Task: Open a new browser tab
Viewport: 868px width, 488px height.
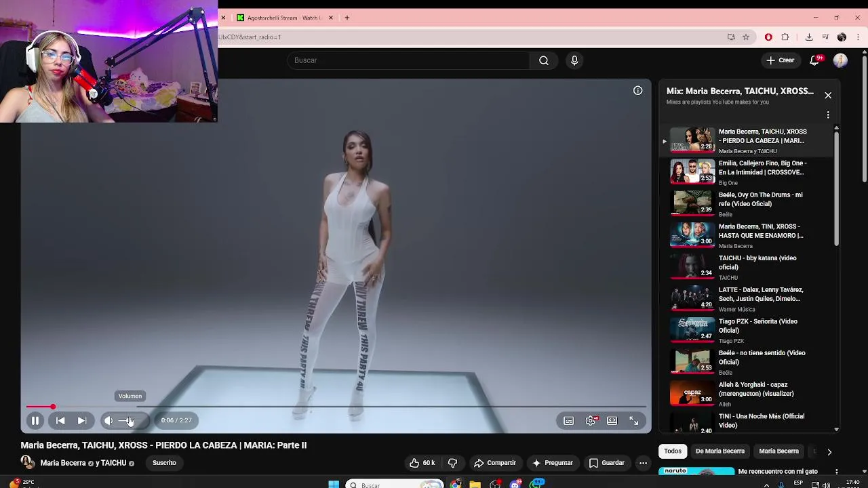Action: (347, 18)
